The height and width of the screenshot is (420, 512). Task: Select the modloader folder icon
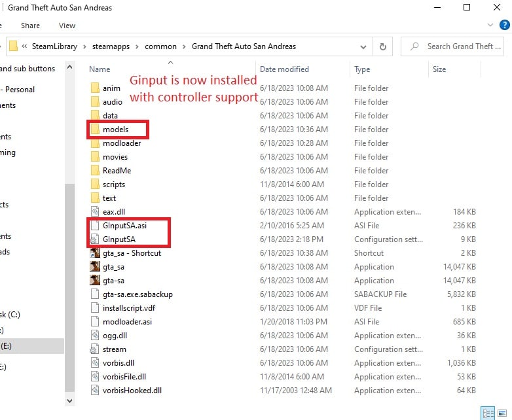[x=95, y=143]
